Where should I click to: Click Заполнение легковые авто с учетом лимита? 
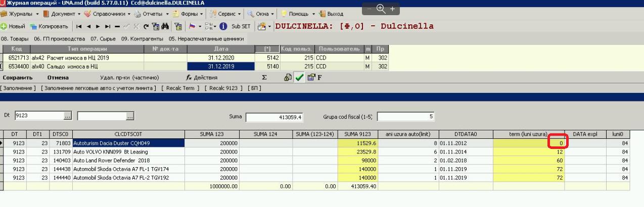click(99, 88)
